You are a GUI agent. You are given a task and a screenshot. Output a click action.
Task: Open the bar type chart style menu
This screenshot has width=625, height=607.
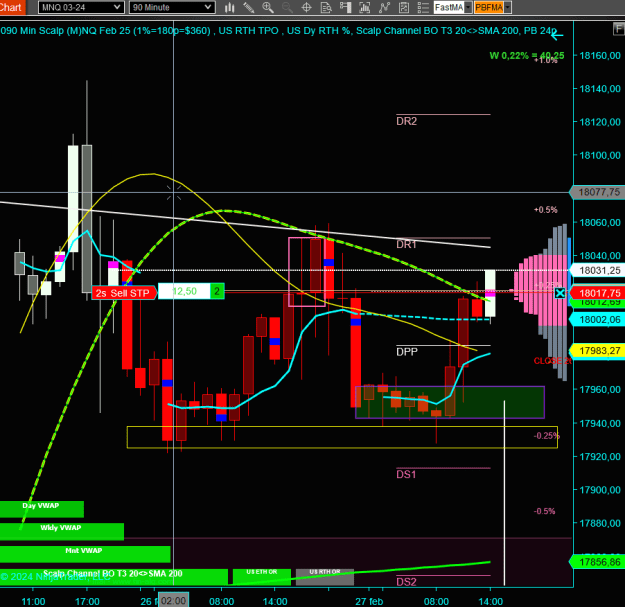pos(230,7)
